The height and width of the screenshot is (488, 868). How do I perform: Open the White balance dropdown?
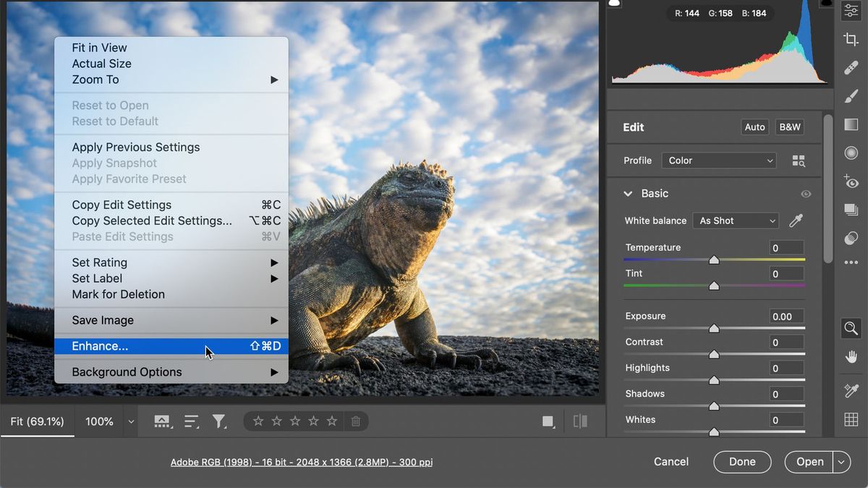click(x=736, y=221)
